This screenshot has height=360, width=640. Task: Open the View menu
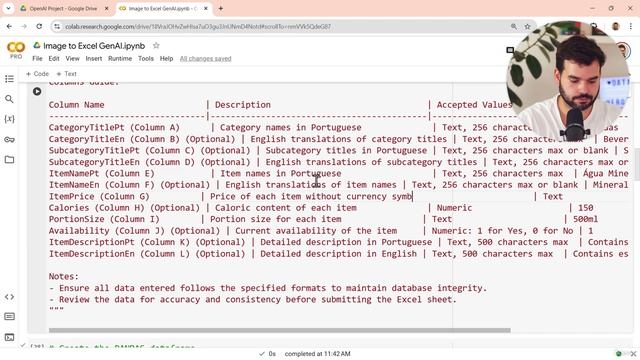[72, 58]
